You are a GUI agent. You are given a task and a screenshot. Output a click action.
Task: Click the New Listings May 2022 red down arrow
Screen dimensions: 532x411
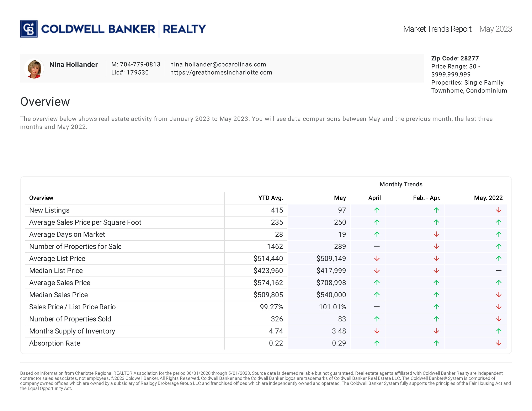pyautogui.click(x=498, y=210)
